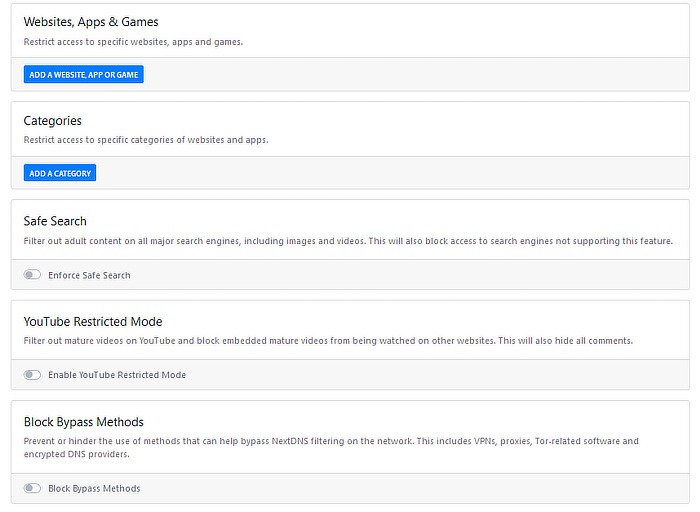Click the 'Enforce Safe Search' toggle label
Image resolution: width=700 pixels, height=512 pixels.
[89, 275]
